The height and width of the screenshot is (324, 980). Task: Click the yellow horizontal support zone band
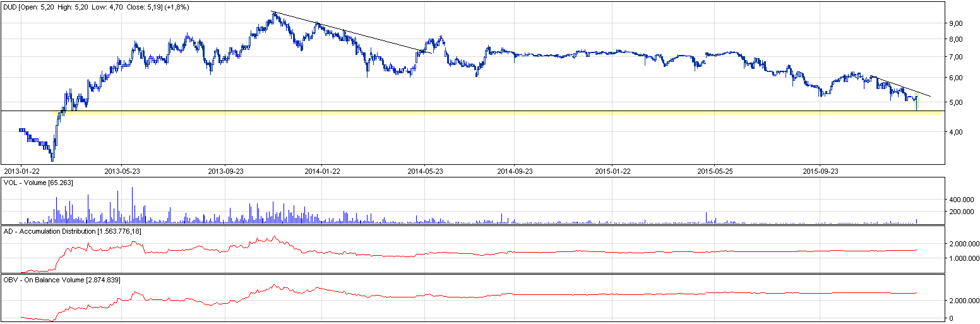click(442, 112)
